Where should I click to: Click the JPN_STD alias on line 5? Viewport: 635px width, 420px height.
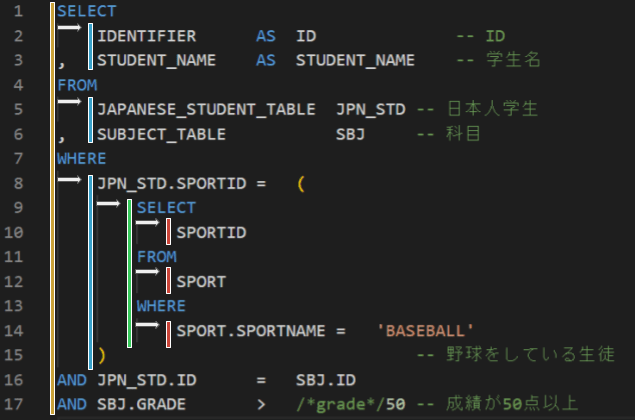371,109
